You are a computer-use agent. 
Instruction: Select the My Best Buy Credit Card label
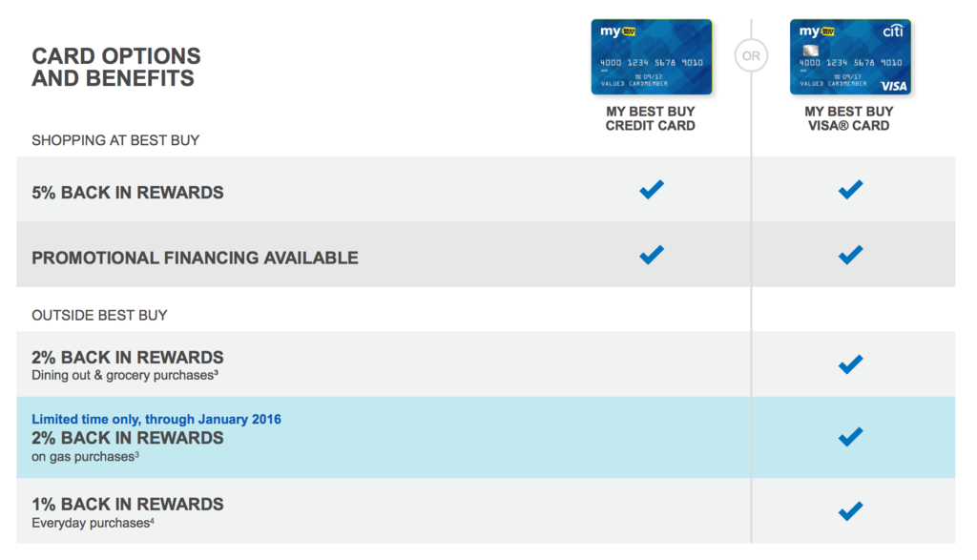pos(651,118)
